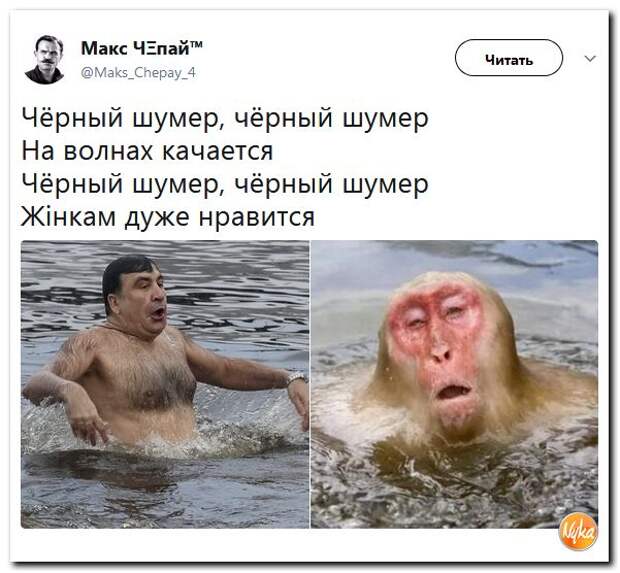The image size is (620, 573).
Task: Click the wristwatch on the swimming man's arm
Action: click(297, 378)
